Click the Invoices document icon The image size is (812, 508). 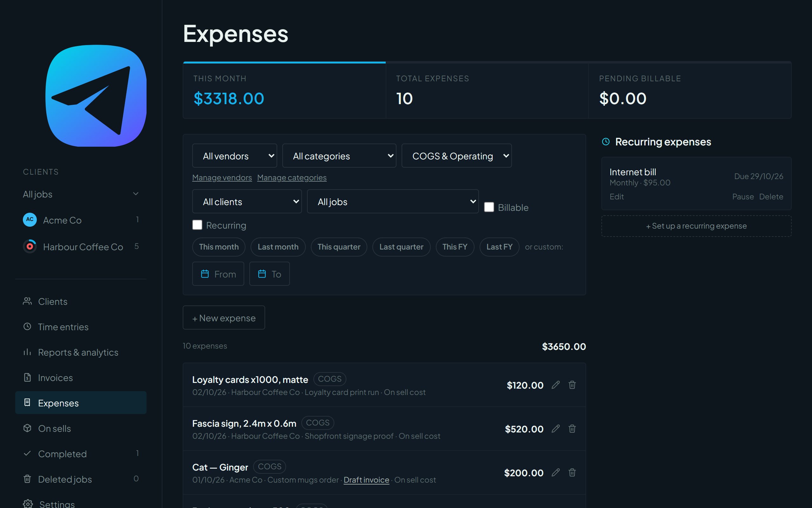27,377
